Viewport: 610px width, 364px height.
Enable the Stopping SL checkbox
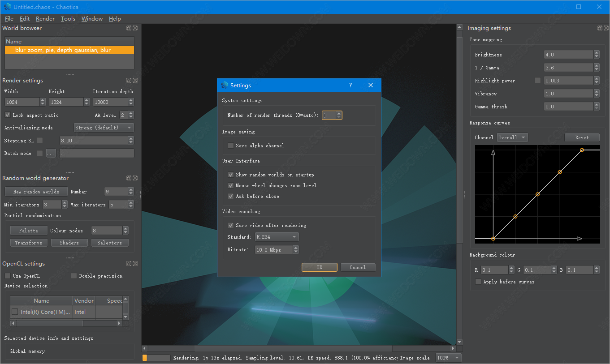pos(40,141)
